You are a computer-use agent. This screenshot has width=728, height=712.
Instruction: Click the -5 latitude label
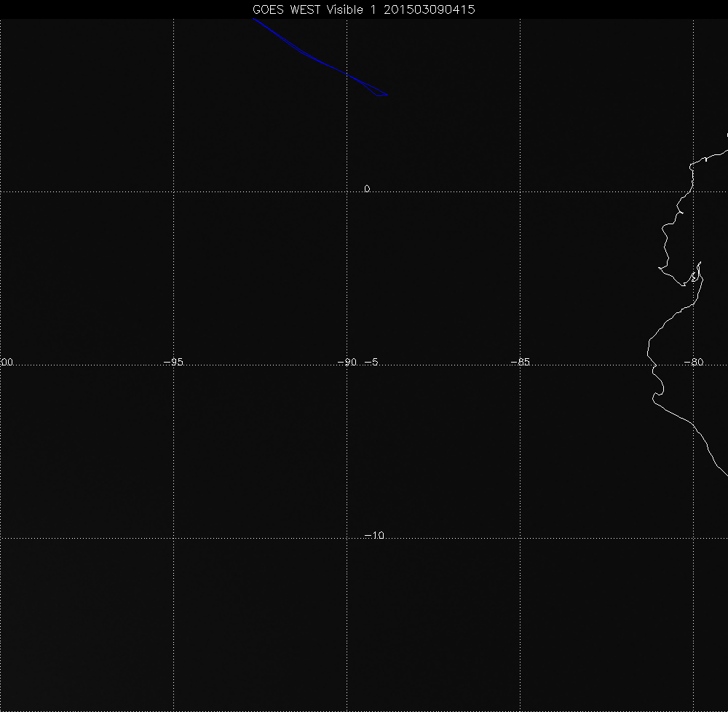click(x=371, y=363)
